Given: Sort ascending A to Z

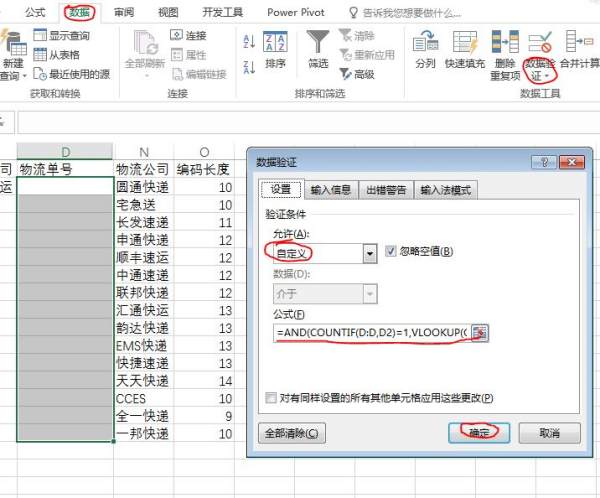Looking at the screenshot, I should tap(249, 41).
